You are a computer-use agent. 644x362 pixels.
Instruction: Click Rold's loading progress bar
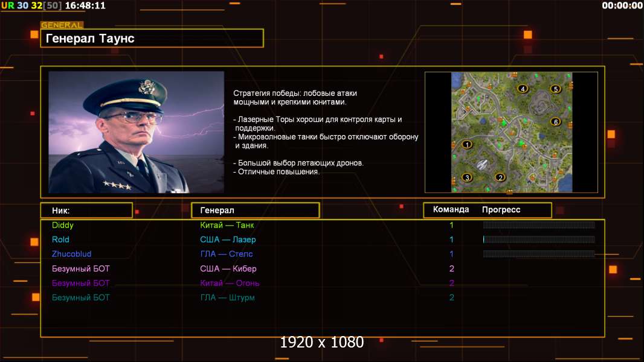[x=539, y=240]
